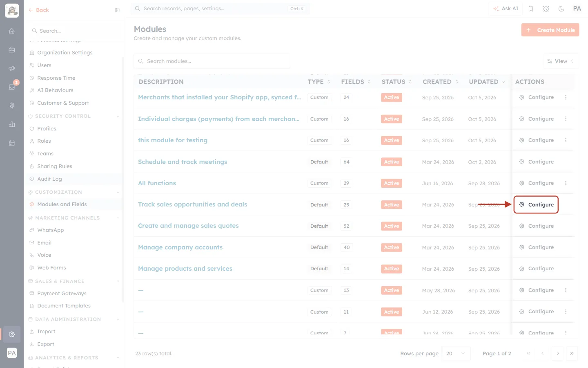Open 'Schedule and track meetings' module

(183, 162)
